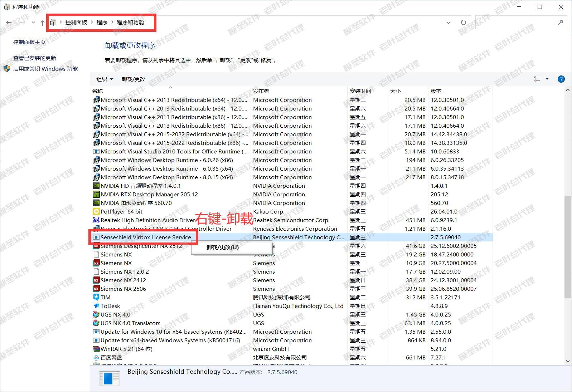This screenshot has width=572, height=392.
Task: Expand the chevron after 程序 in breadcrumb
Action: (112, 23)
